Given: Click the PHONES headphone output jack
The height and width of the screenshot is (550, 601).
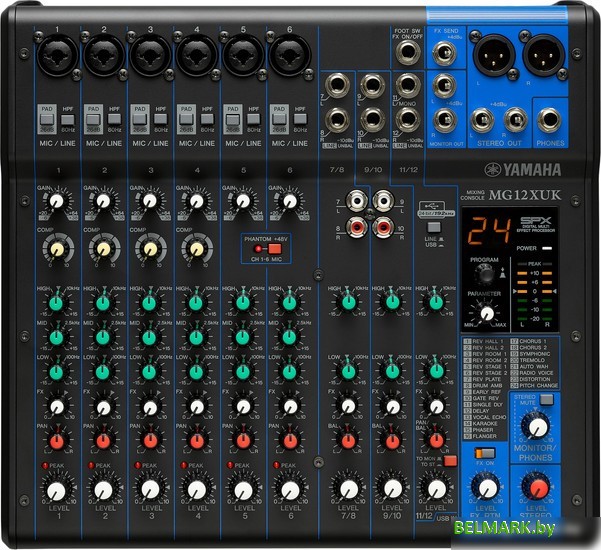Looking at the screenshot, I should [550, 122].
